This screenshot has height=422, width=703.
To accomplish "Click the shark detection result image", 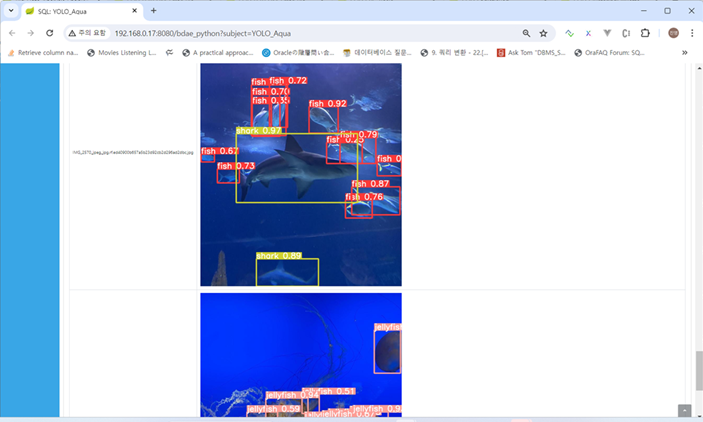I will point(300,175).
